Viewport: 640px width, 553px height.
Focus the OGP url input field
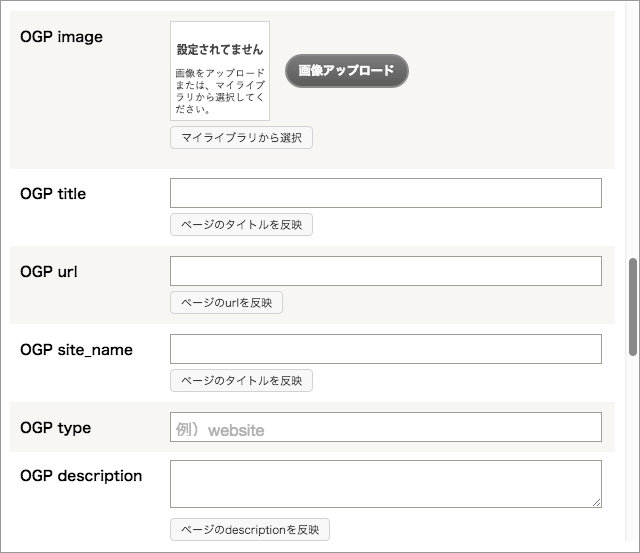tap(386, 271)
